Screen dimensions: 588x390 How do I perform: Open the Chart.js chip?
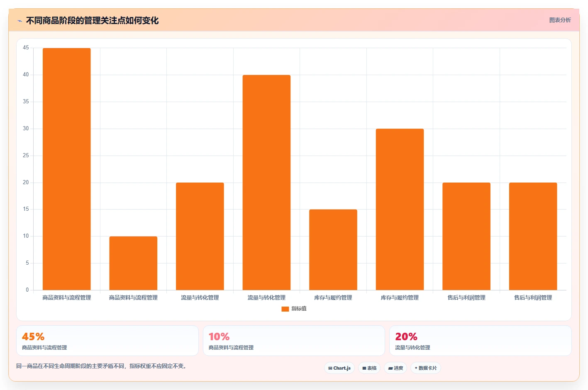339,368
